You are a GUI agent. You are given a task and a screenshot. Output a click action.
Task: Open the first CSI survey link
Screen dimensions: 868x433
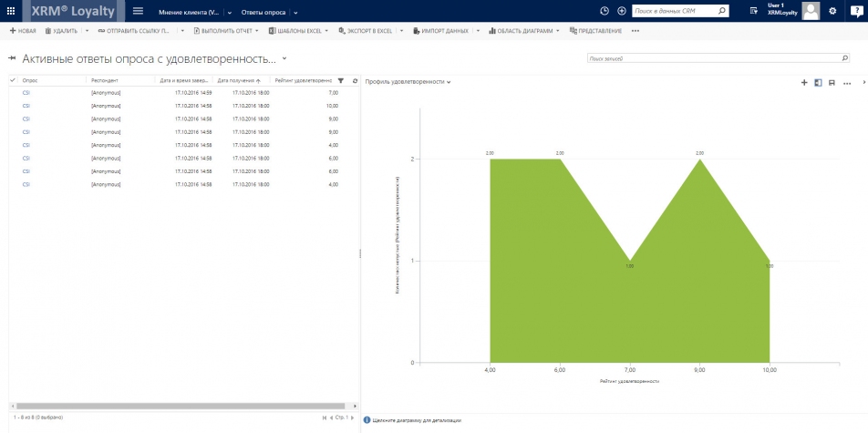click(26, 93)
